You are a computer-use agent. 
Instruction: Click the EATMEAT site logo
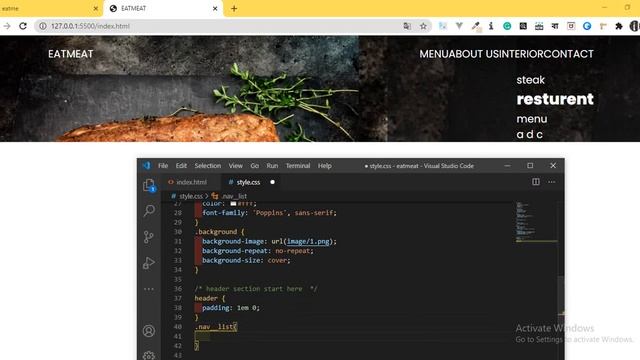click(71, 54)
